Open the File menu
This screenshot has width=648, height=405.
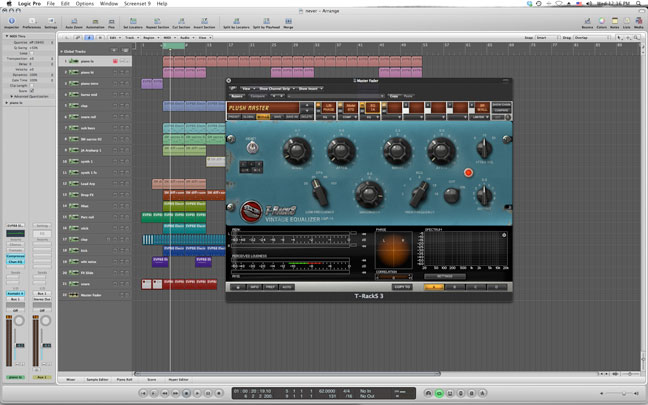[50, 3]
